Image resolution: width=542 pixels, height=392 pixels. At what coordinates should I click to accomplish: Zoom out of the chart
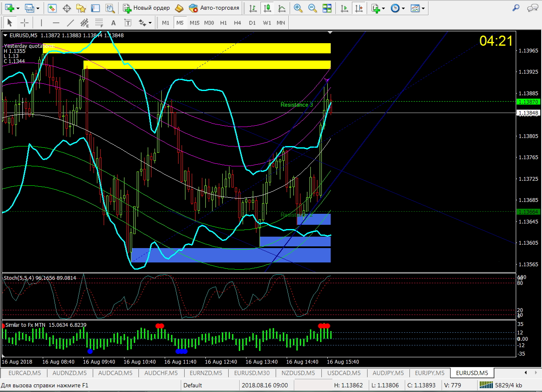[312, 8]
